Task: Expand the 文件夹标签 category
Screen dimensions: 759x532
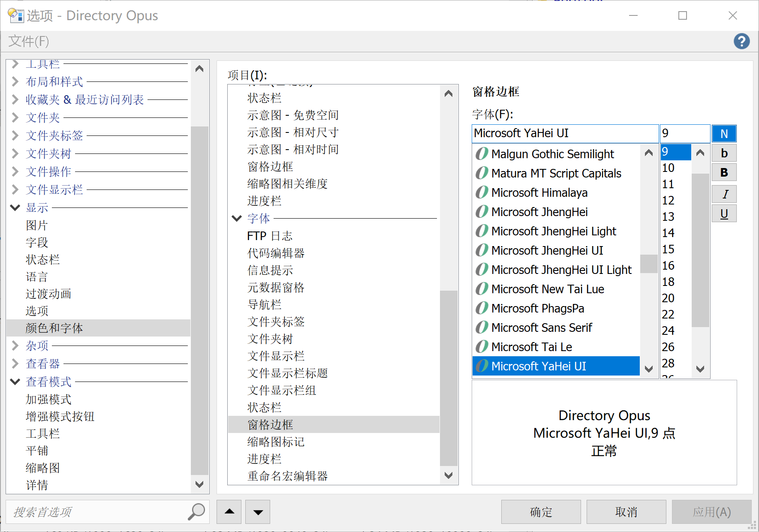Action: [15, 135]
